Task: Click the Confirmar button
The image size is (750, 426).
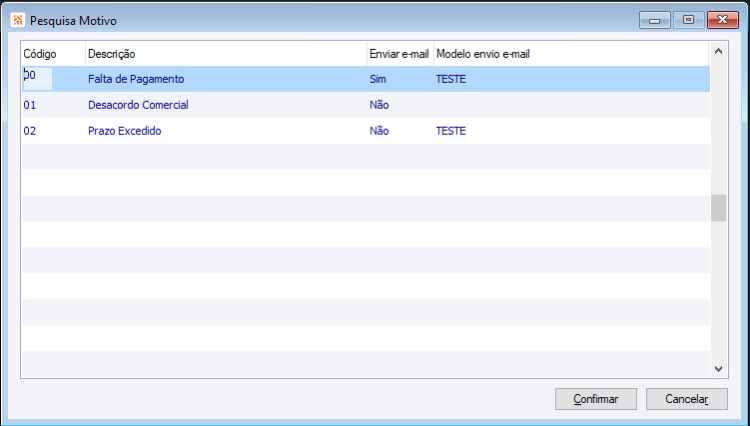Action: coord(596,399)
